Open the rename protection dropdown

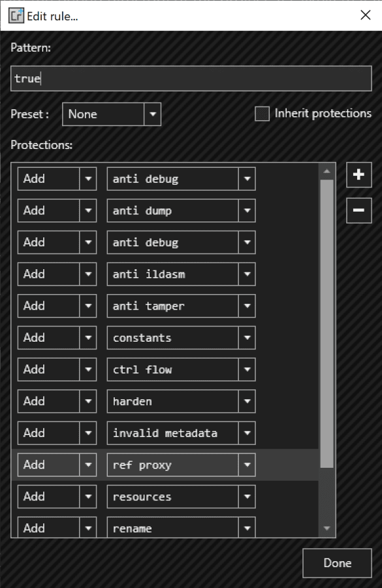pos(247,527)
